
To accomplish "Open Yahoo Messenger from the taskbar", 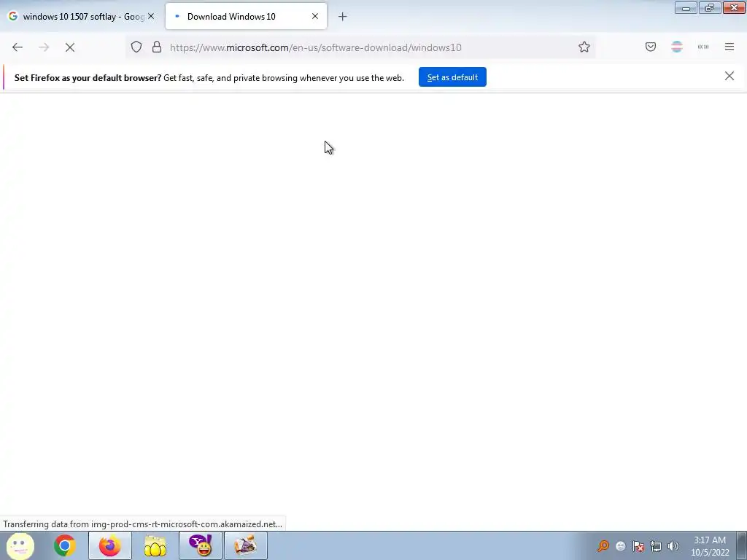I will [x=201, y=545].
